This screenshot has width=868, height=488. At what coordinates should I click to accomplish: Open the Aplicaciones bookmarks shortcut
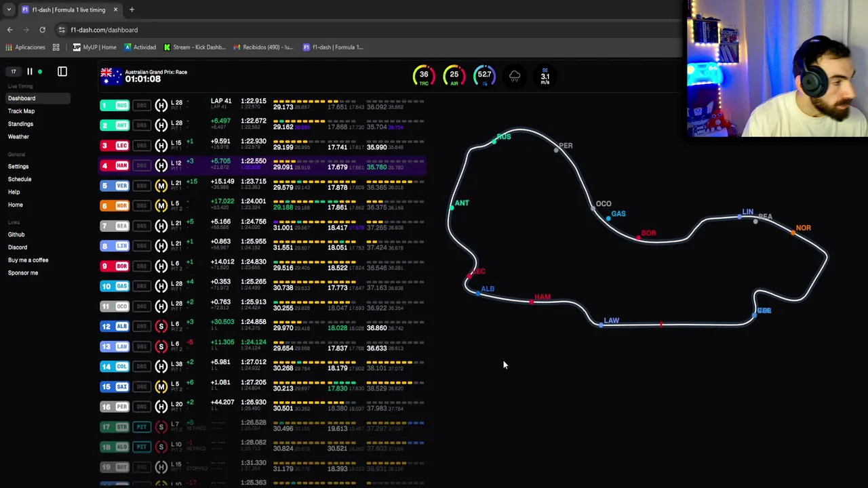[x=26, y=47]
